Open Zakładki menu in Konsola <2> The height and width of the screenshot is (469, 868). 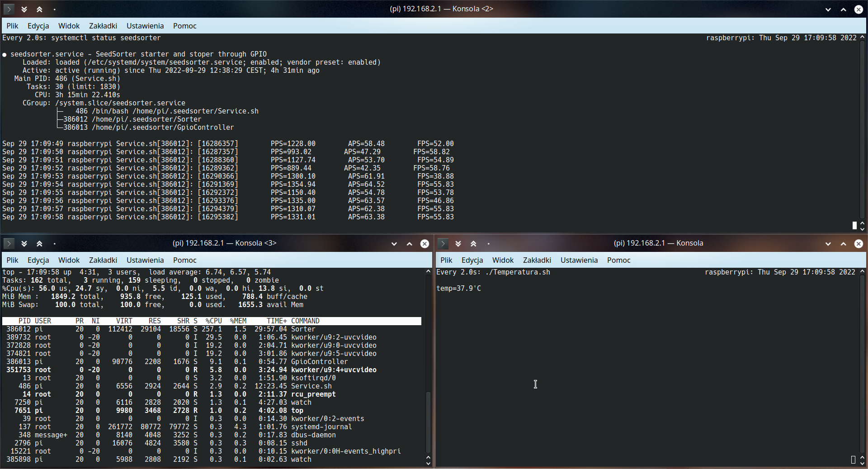pyautogui.click(x=103, y=26)
